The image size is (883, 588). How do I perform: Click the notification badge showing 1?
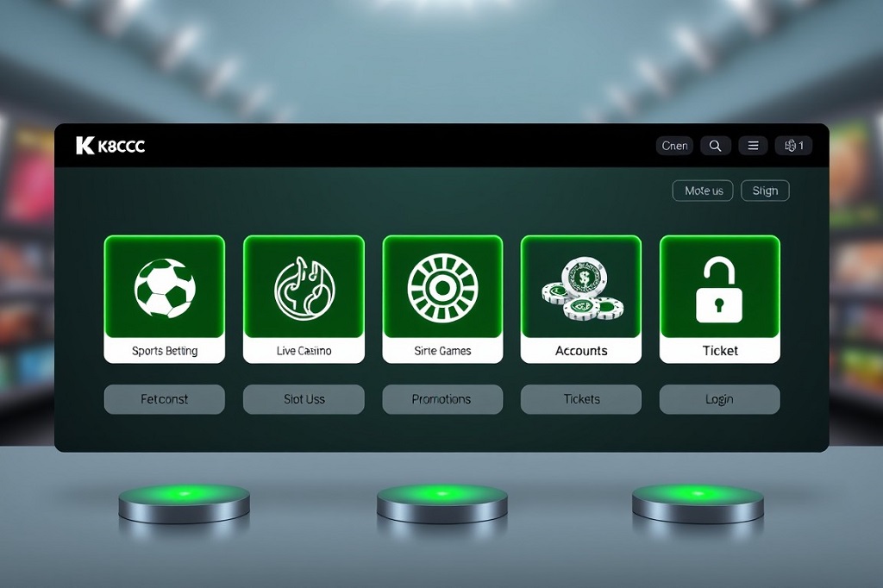click(x=793, y=146)
